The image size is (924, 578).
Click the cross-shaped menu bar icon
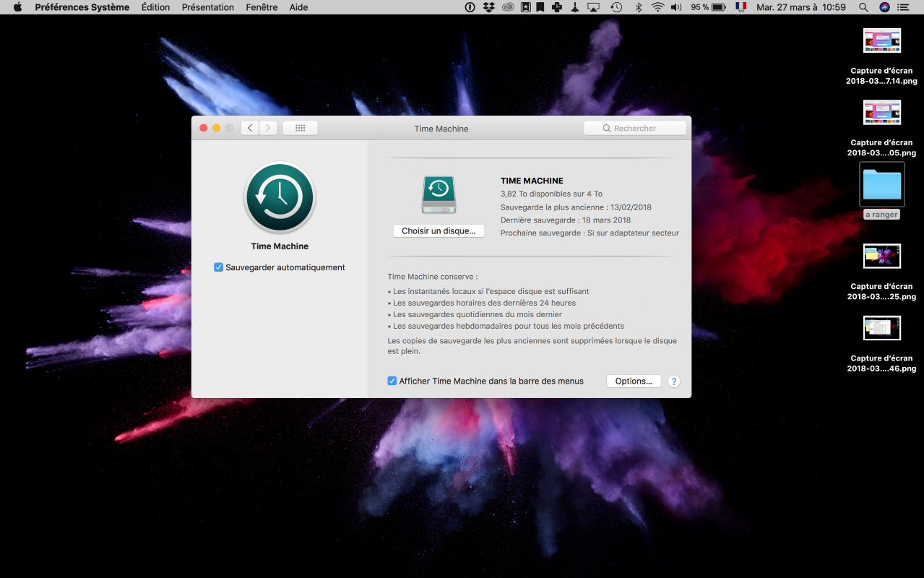point(557,7)
